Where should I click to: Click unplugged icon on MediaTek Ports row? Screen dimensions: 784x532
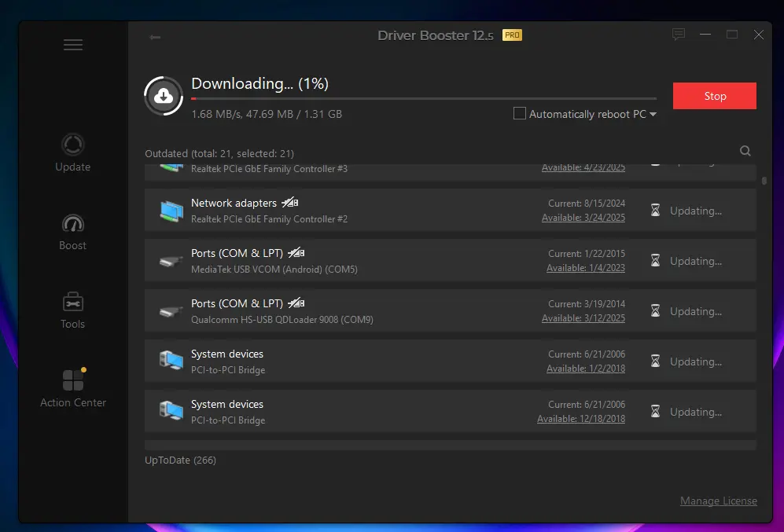296,253
